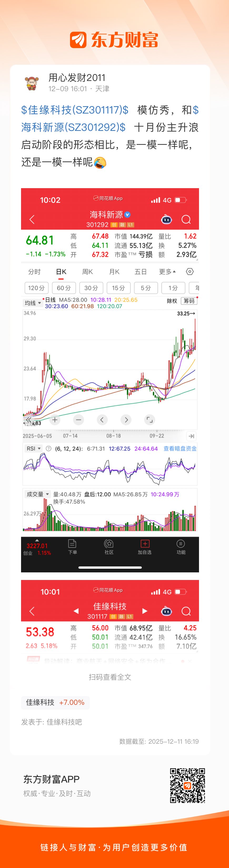The width and height of the screenshot is (229, 868).
Task: Tap the 33.25 high price marker on chart
Action: (186, 313)
